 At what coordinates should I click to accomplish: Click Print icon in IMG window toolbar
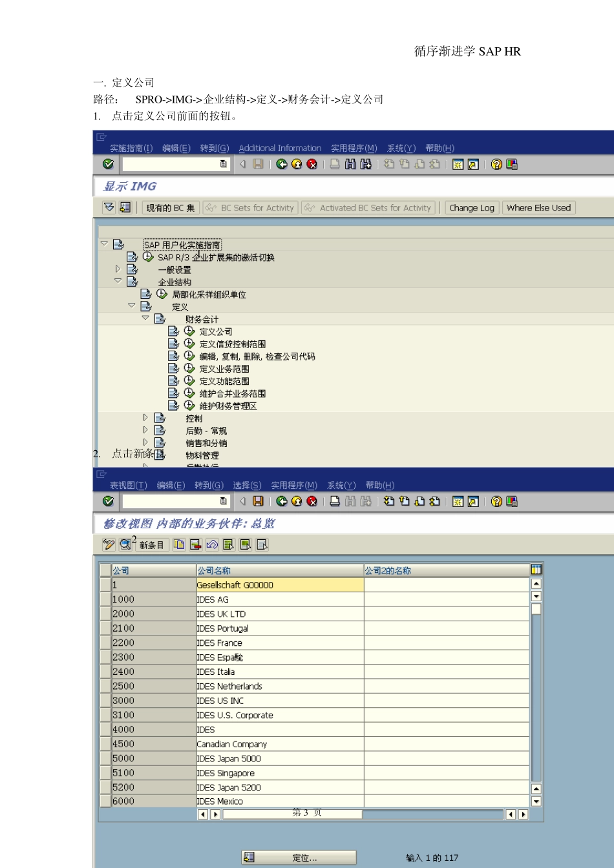335,164
